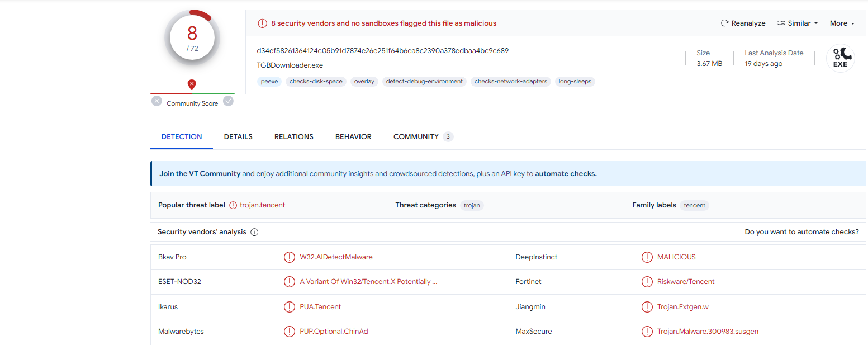Open the COMMUNITY tab
This screenshot has height=345, width=868.
[416, 137]
